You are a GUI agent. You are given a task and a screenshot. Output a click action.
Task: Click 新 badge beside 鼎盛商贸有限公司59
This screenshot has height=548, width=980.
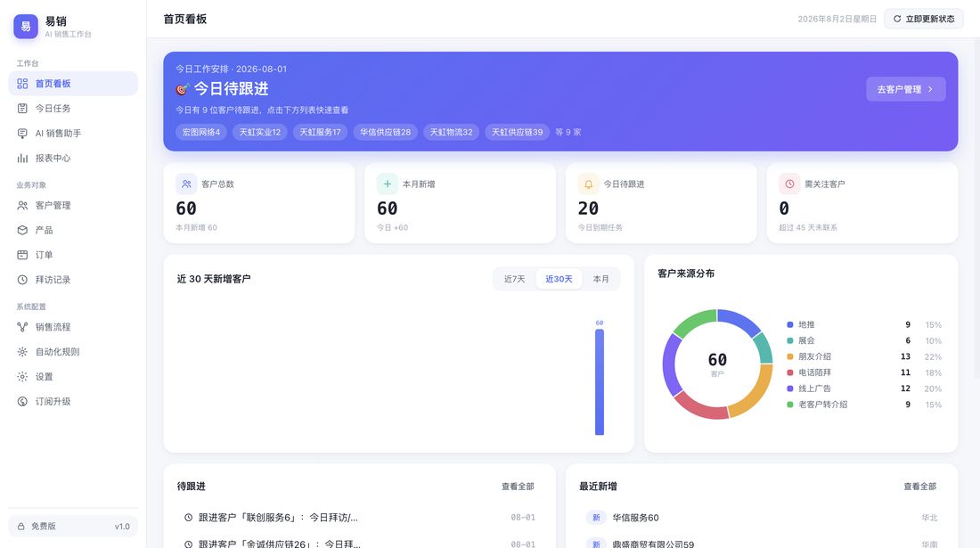(596, 544)
